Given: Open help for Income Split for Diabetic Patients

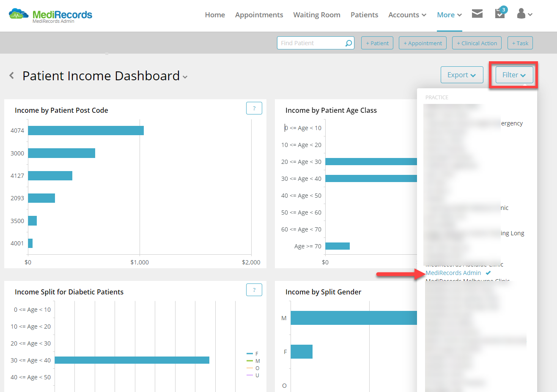Looking at the screenshot, I should click(x=254, y=290).
